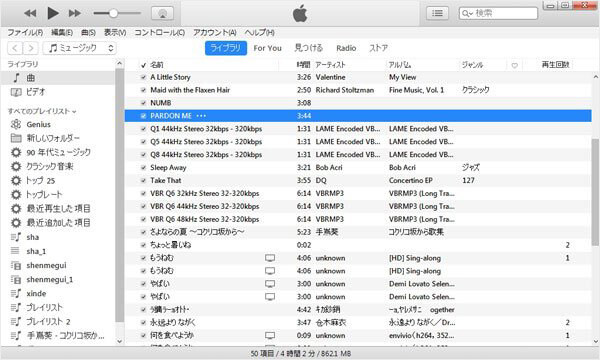Open the AirPlay output button
This screenshot has width=600, height=360.
click(x=162, y=13)
